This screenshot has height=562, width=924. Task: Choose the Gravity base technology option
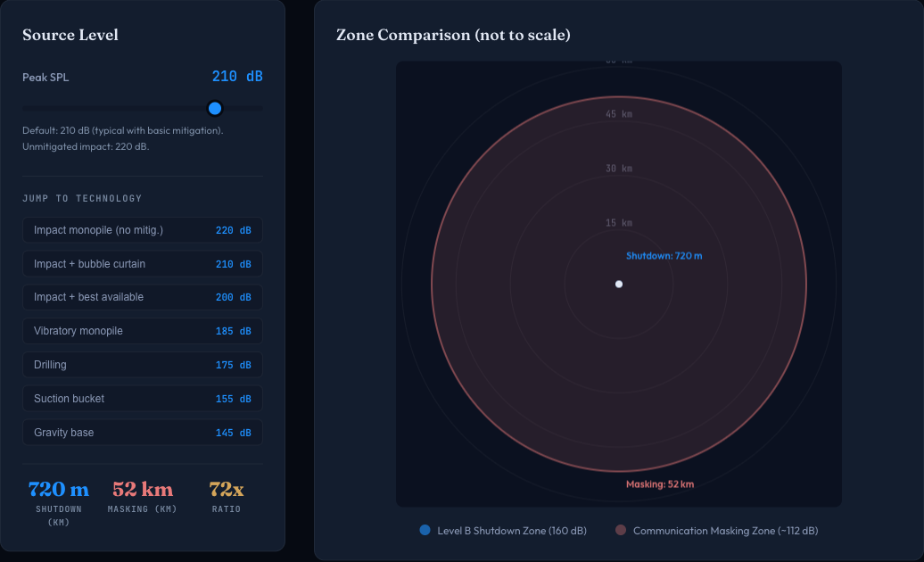click(142, 433)
